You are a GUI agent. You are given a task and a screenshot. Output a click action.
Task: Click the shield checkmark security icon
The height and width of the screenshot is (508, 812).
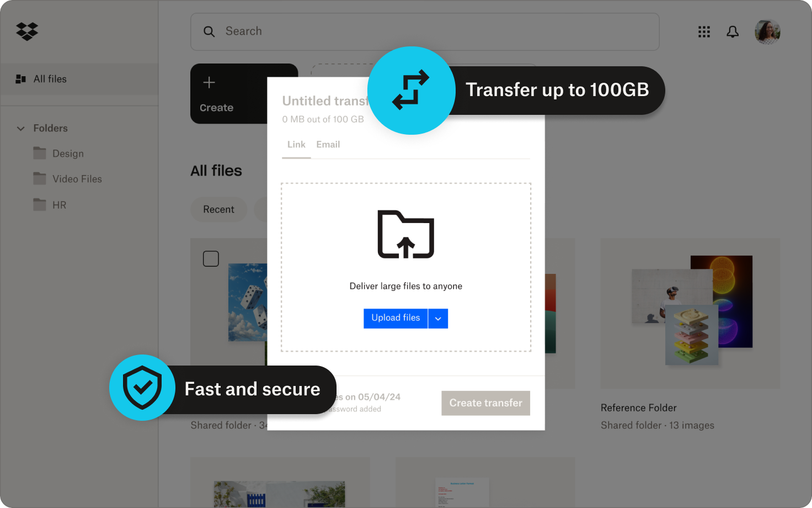[x=142, y=388]
